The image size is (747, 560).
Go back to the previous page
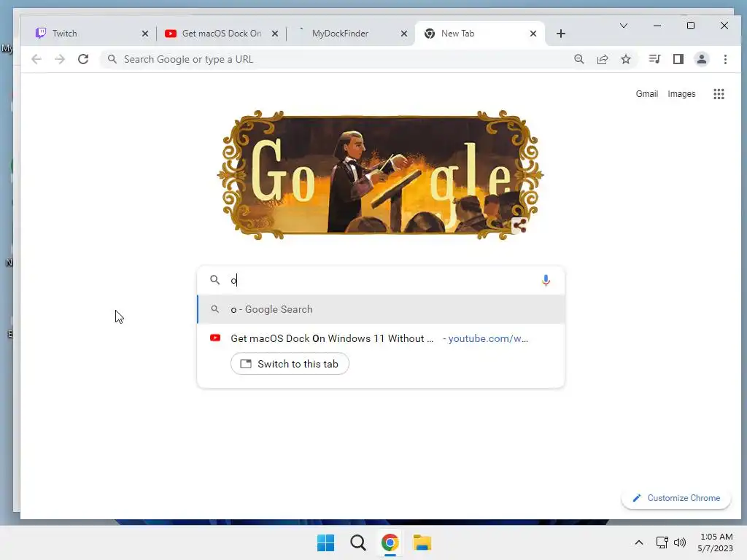(x=36, y=59)
